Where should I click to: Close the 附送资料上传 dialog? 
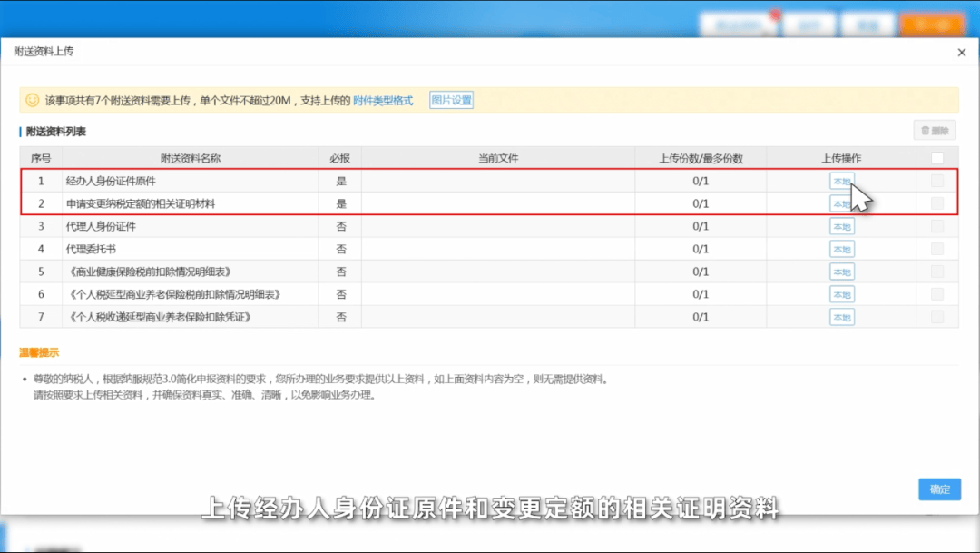(x=962, y=53)
